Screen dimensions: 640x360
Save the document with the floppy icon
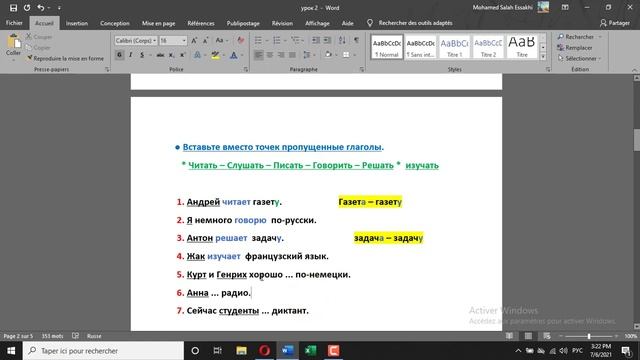(x=13, y=8)
